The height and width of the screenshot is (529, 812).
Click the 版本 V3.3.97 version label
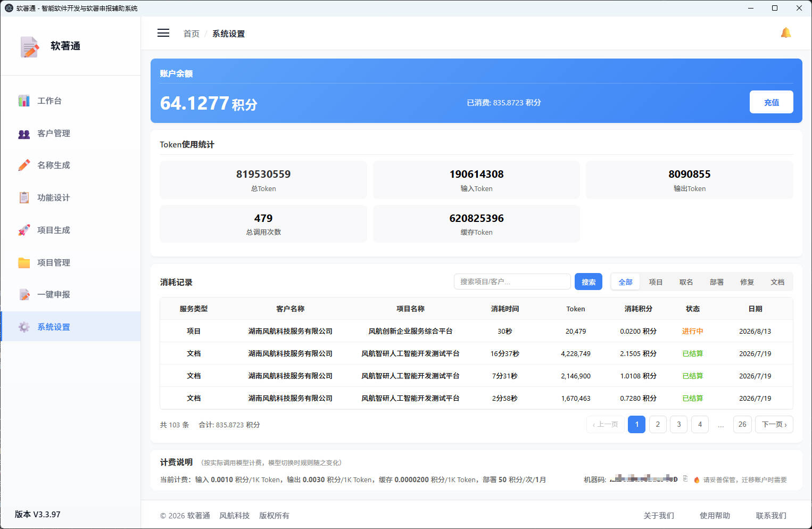(x=37, y=515)
